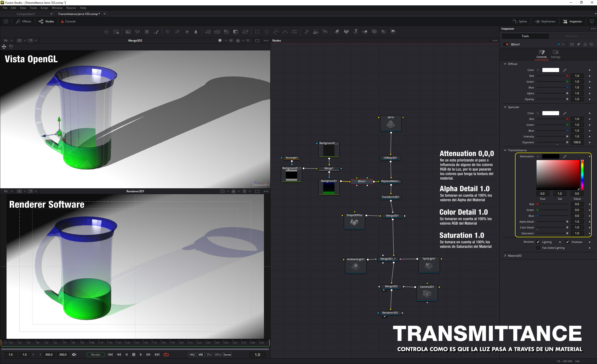Toggle the HiQ button
Viewport: 597px width, 364px height.
pos(192,355)
